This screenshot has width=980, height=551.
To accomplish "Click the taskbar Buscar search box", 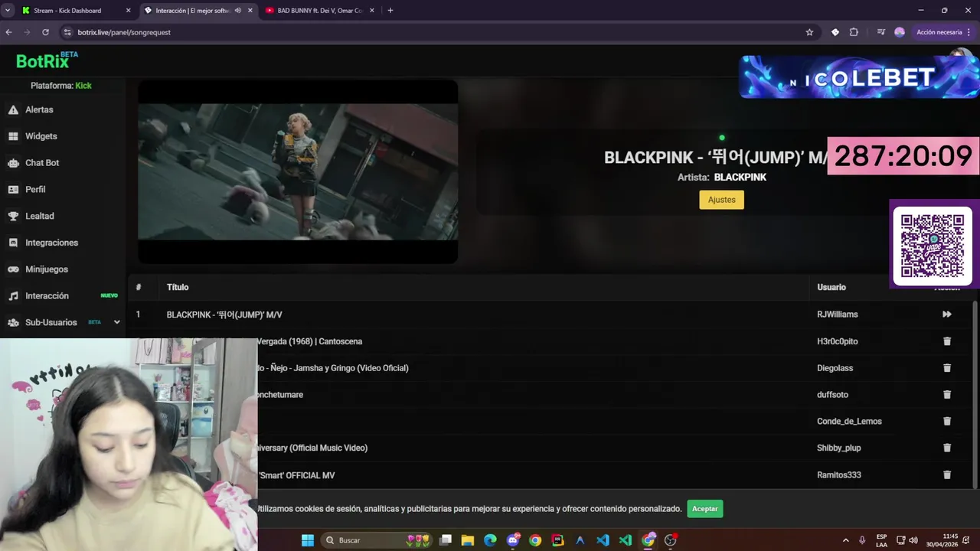I will click(377, 540).
